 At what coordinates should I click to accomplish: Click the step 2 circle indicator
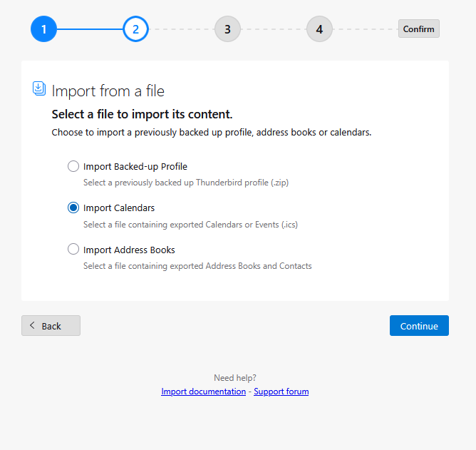[135, 29]
